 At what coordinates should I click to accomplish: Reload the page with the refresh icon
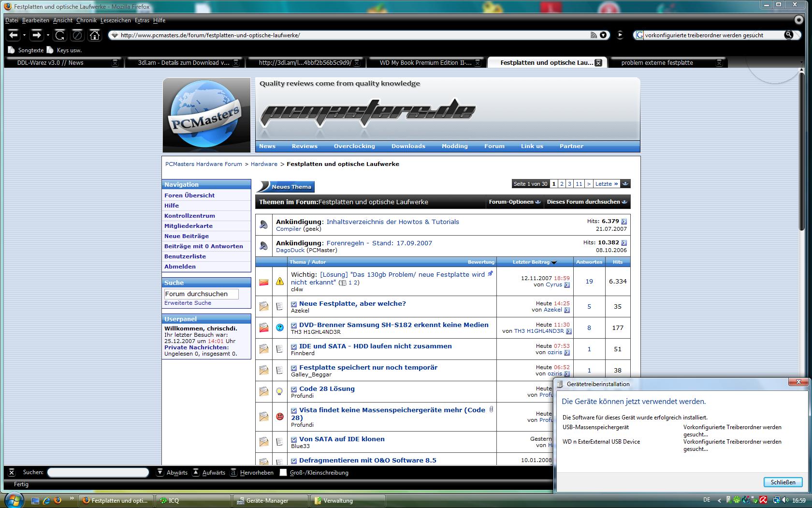[59, 35]
